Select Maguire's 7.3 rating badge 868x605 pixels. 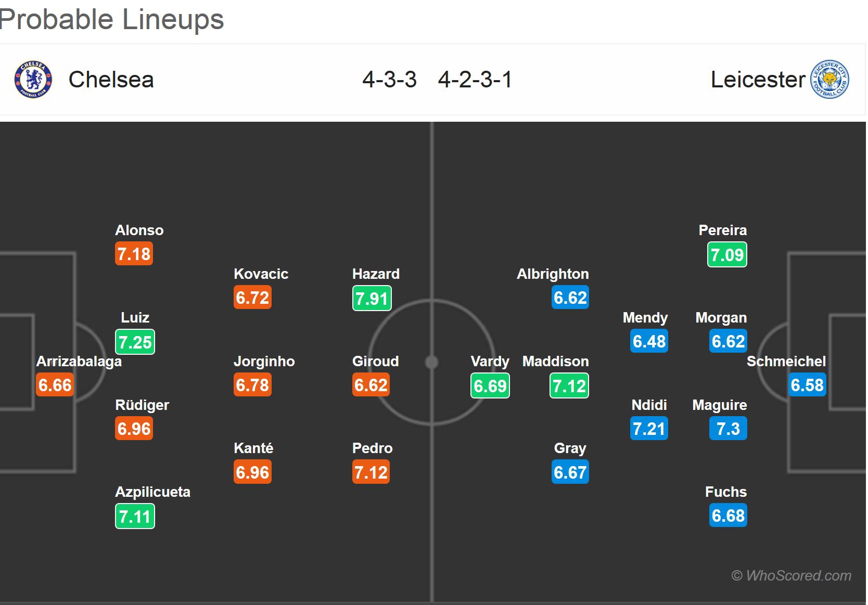[x=727, y=429]
